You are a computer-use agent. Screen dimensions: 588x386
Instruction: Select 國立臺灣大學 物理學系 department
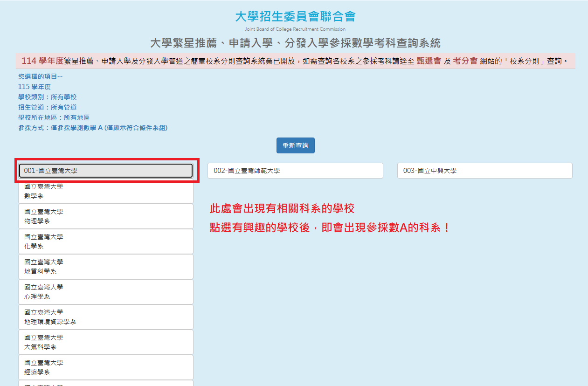point(105,216)
